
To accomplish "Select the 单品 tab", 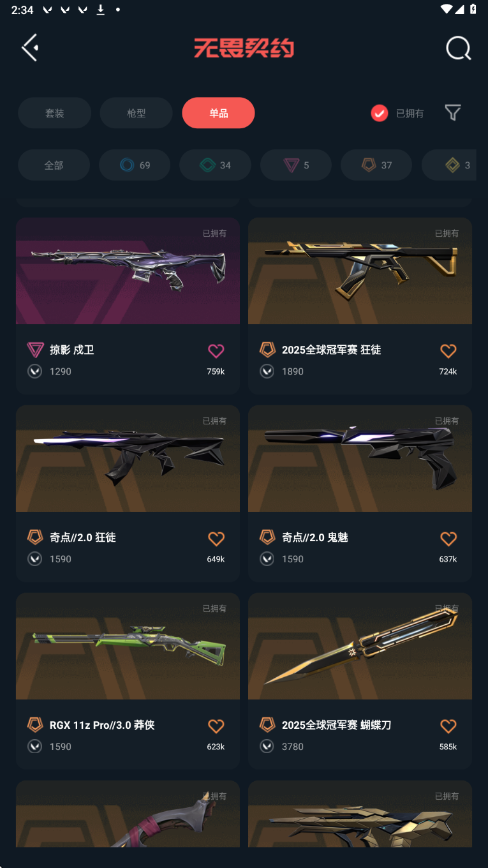I will (218, 113).
